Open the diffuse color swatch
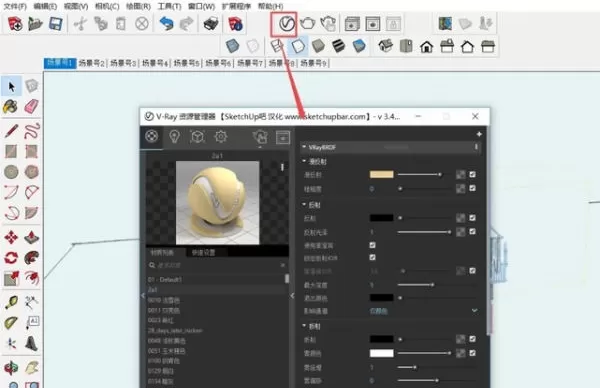 [x=382, y=174]
